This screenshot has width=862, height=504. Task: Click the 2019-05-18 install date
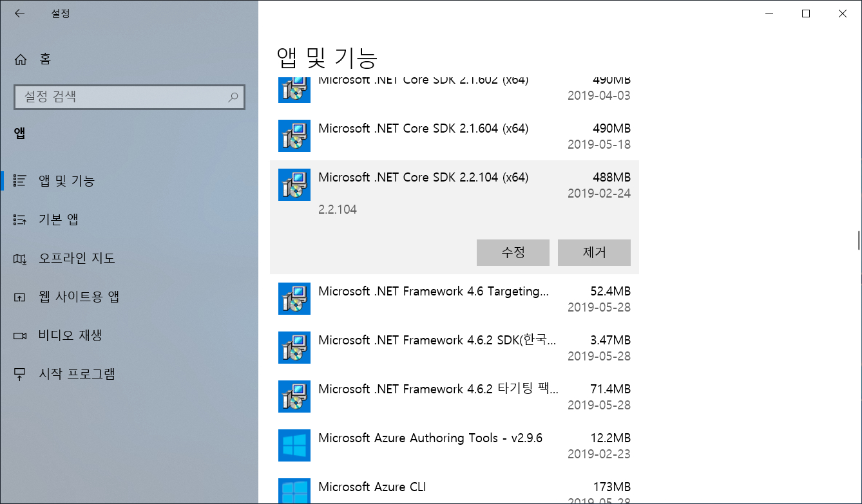599,144
